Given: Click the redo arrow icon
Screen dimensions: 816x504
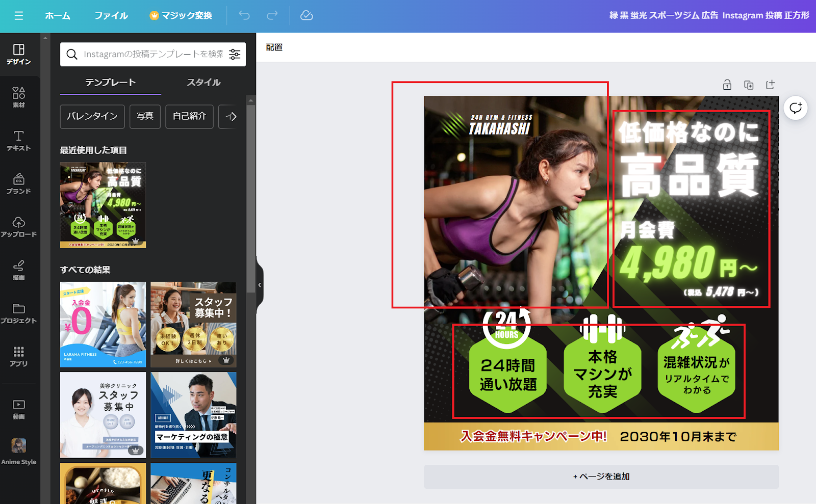Looking at the screenshot, I should coord(272,16).
